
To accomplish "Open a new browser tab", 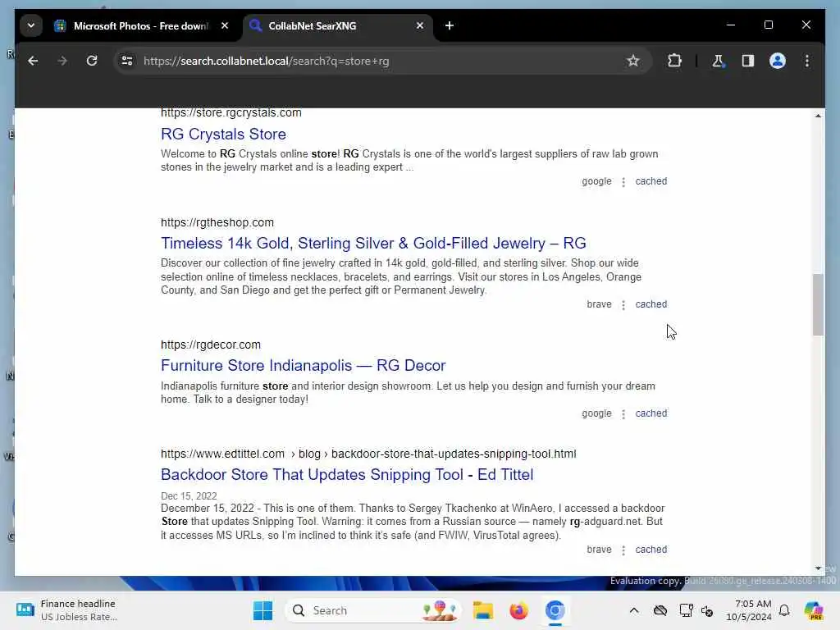I will pos(450,25).
